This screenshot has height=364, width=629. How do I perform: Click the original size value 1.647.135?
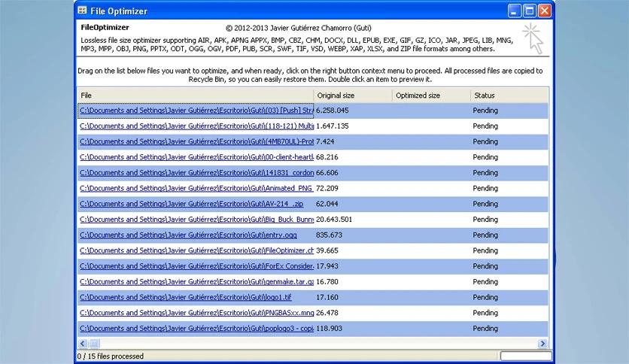332,126
